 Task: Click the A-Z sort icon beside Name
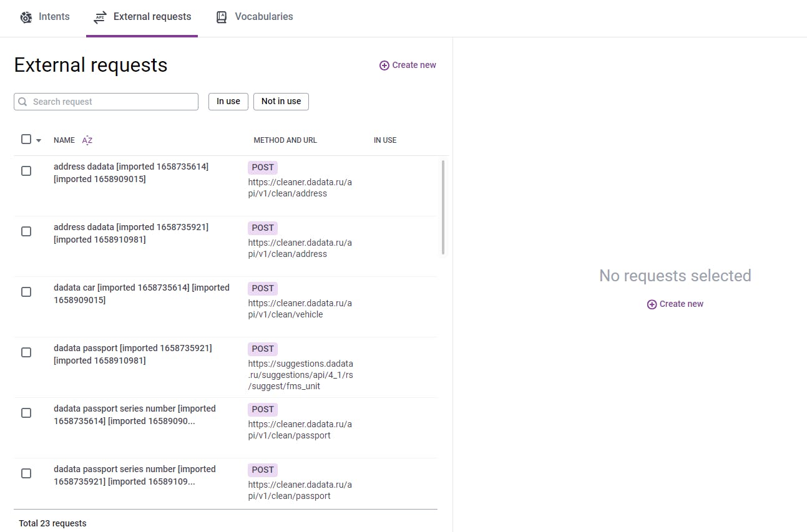87,140
